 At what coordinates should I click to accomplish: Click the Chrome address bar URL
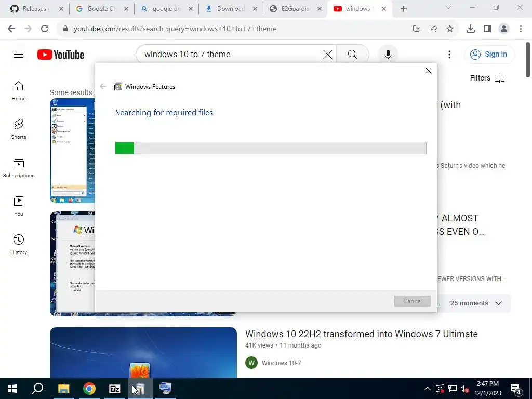coord(175,29)
